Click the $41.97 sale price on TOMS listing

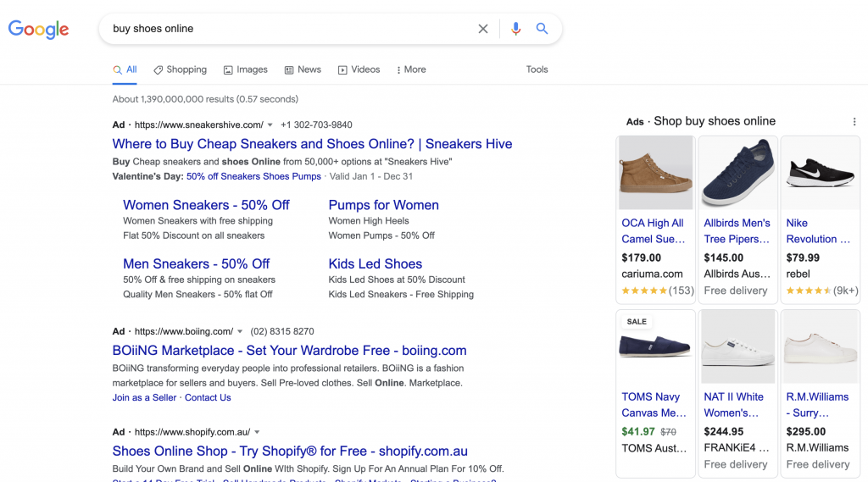(x=637, y=432)
